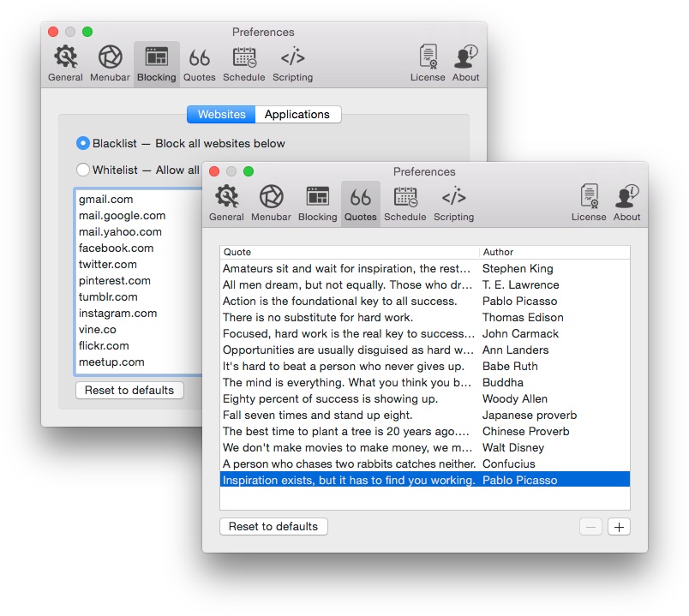This screenshot has width=689, height=616.
Task: Select vine.co in blocked list
Action: [98, 329]
